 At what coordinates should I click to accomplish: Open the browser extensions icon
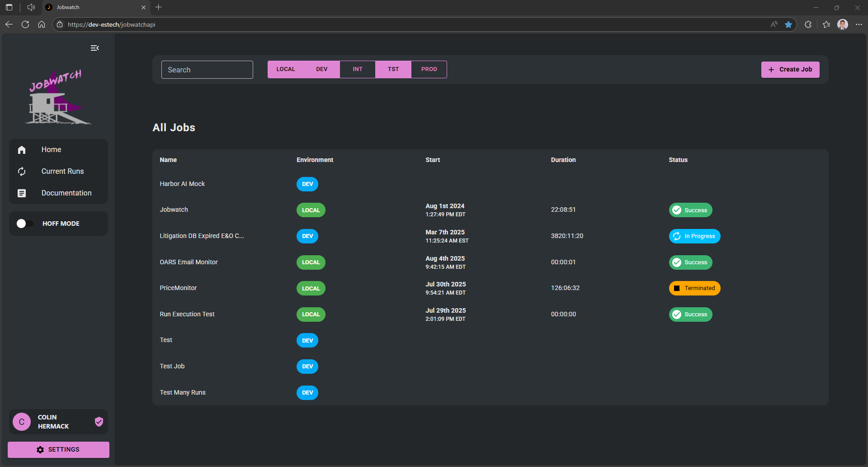point(808,24)
